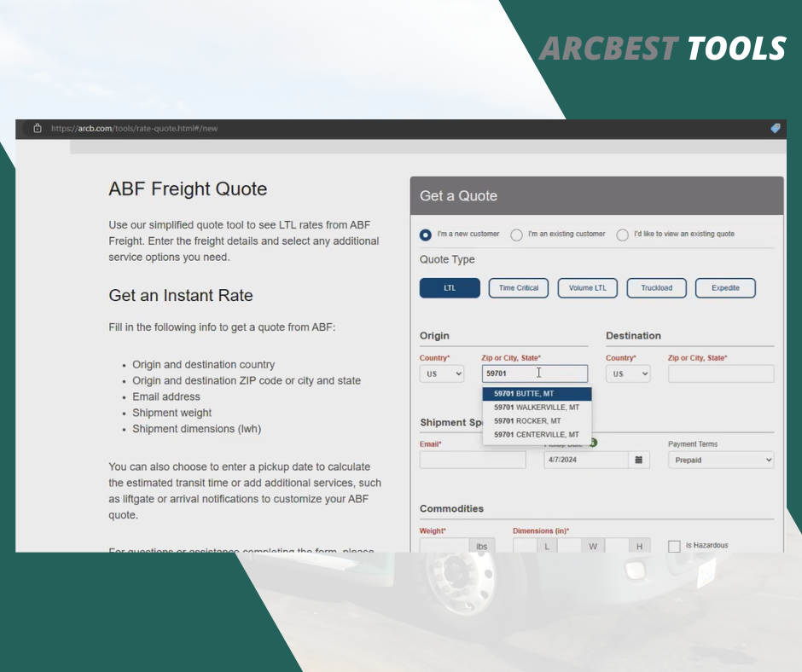
Task: Click the Pickup Date field showing 4/7/2024
Action: click(x=586, y=460)
